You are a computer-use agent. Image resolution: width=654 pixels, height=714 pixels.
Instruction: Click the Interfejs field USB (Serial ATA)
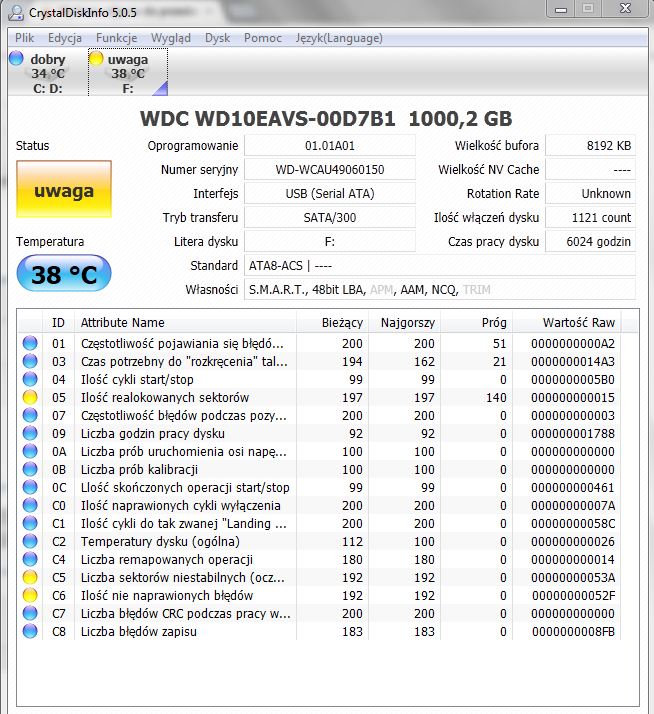point(330,194)
